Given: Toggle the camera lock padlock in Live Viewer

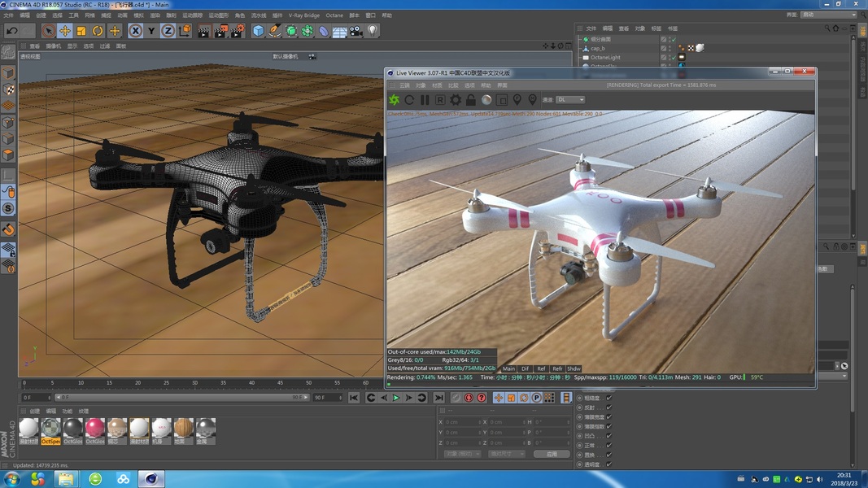Looking at the screenshot, I should coord(470,99).
